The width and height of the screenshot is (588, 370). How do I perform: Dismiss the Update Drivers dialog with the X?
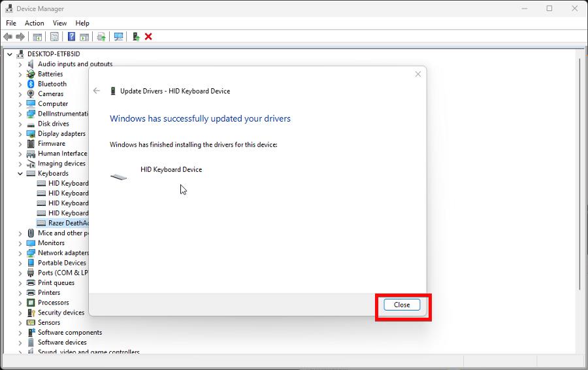418,75
